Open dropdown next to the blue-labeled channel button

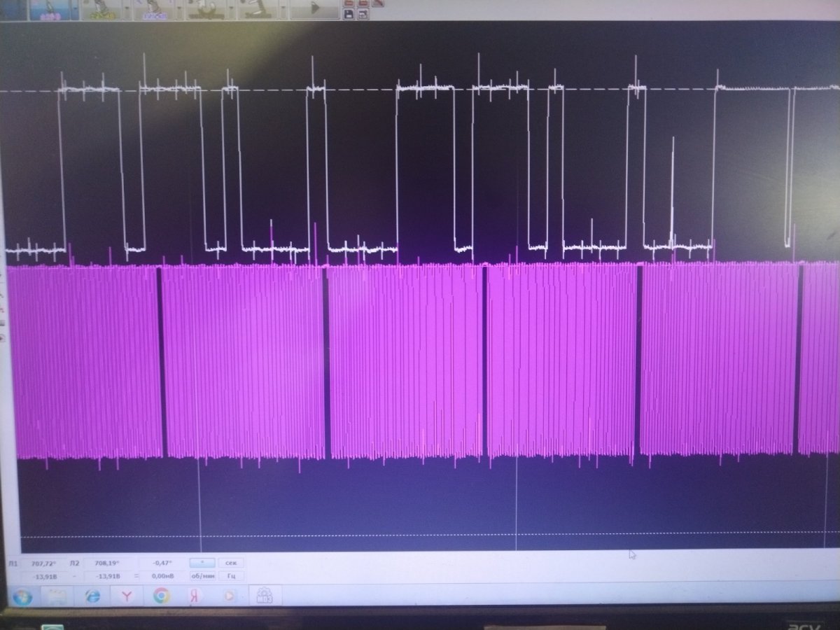179,9
